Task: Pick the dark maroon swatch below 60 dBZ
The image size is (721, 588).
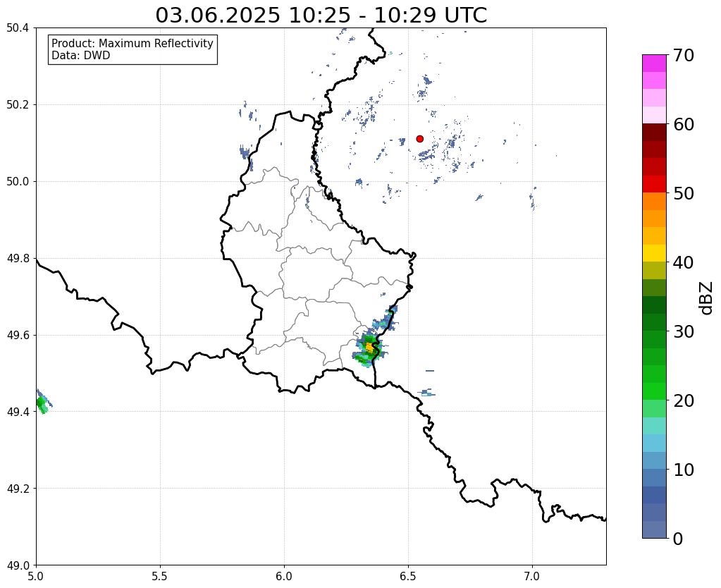Action: click(654, 133)
